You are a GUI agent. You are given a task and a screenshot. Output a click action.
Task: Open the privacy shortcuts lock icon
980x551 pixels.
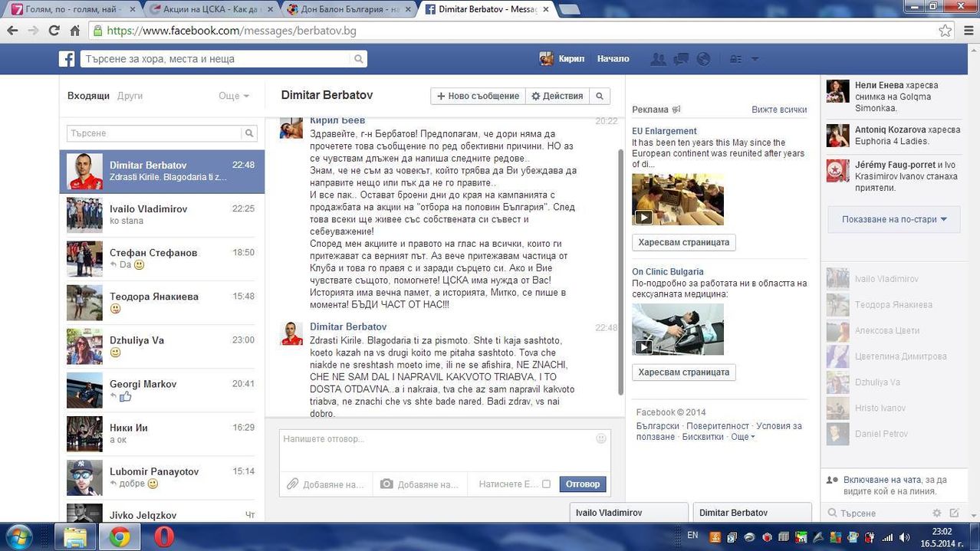[735, 59]
